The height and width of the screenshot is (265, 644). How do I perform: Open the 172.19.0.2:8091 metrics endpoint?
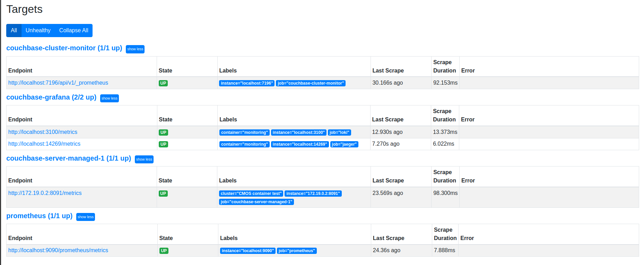(x=45, y=193)
